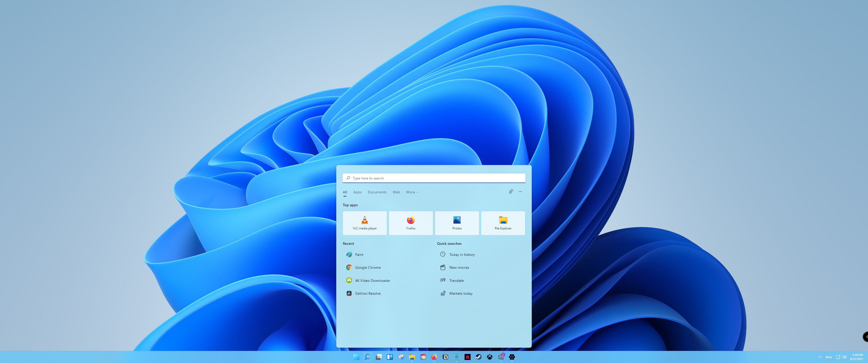Screen dimensions: 868x363
Task: Open VLC media player from Top apps
Action: point(365,223)
